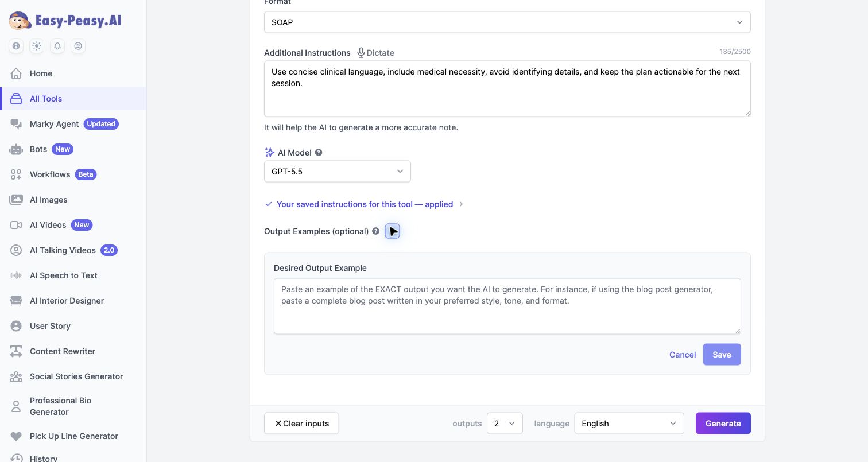This screenshot has height=462, width=868.
Task: Go to Marky Agent menu item
Action: 73,124
